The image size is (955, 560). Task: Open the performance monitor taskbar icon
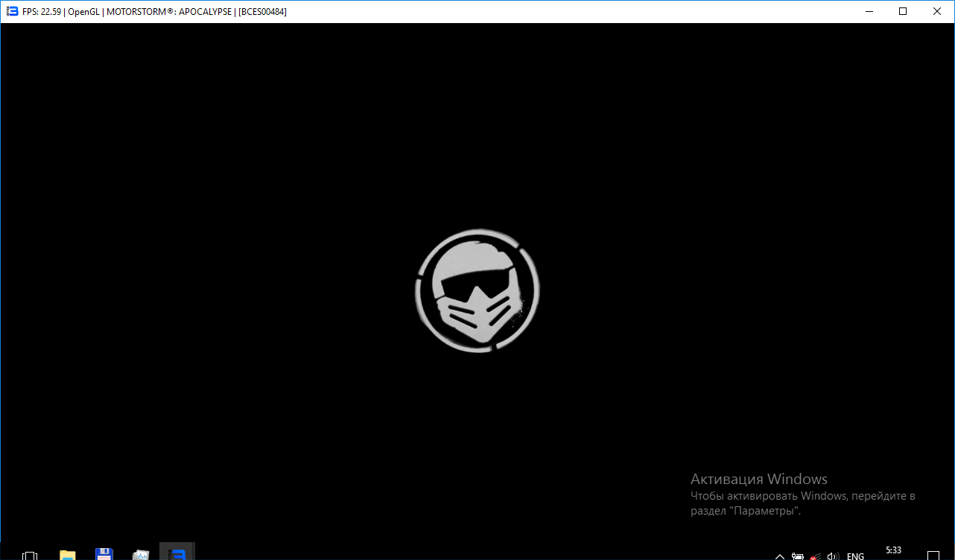141,555
